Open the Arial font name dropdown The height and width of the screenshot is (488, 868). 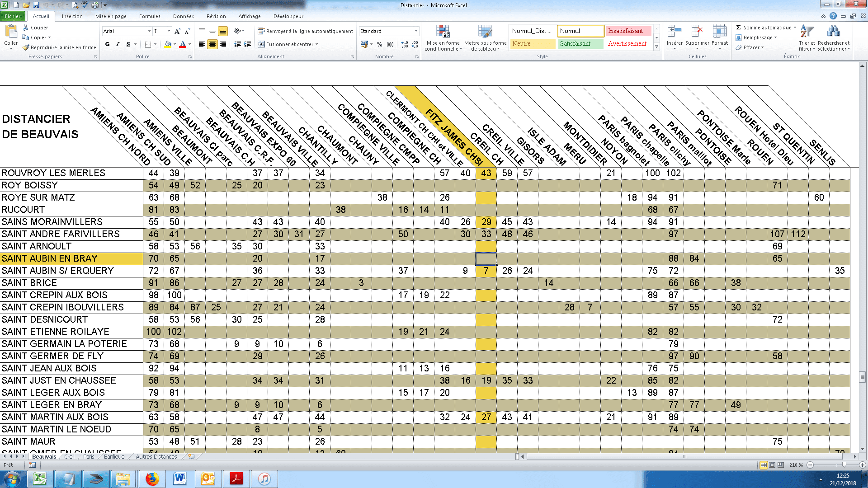click(x=149, y=31)
